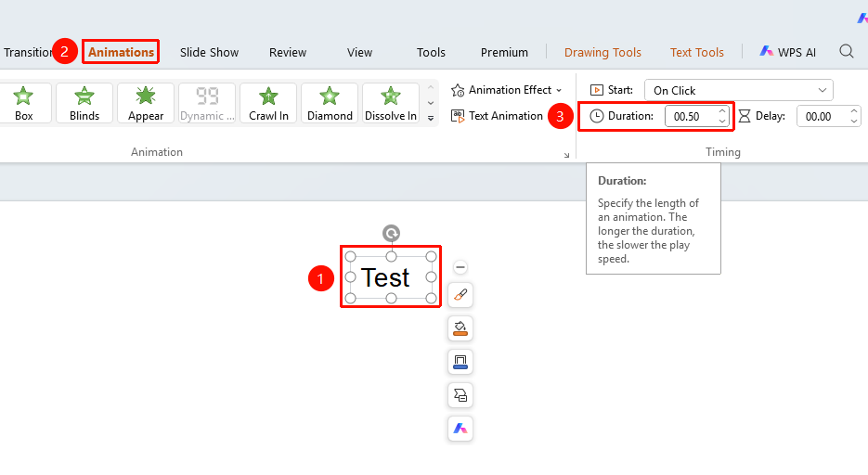This screenshot has height=475, width=868.
Task: Apply the Box animation effect
Action: (x=24, y=103)
